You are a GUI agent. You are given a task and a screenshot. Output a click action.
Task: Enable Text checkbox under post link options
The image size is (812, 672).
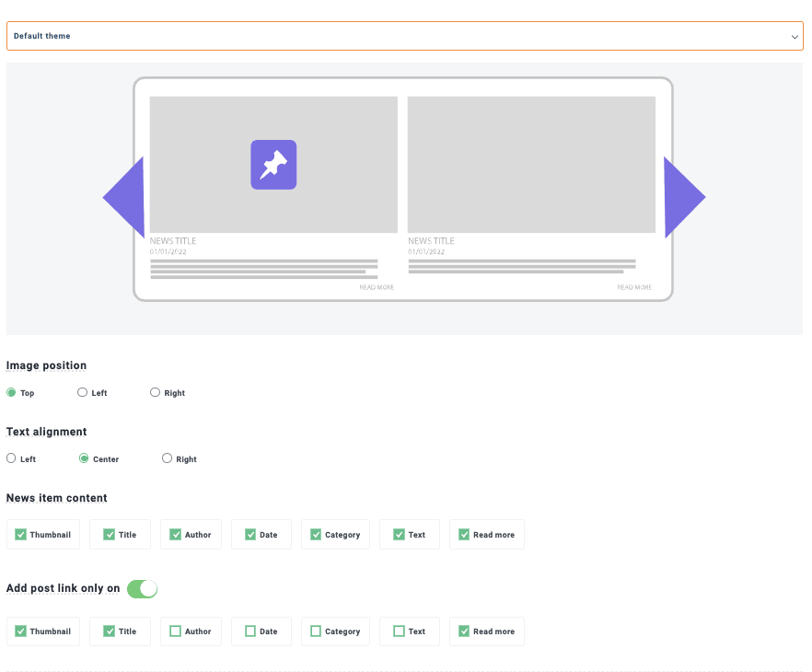(399, 631)
